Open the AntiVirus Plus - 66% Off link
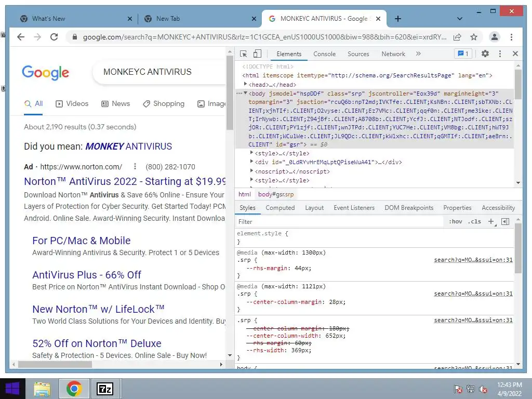532x399 pixels. pos(87,275)
